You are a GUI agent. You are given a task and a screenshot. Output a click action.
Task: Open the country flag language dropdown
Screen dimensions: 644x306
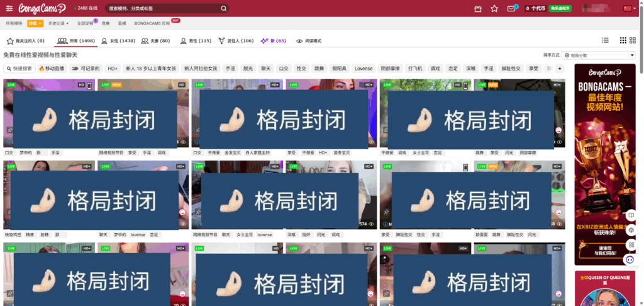pos(628,8)
